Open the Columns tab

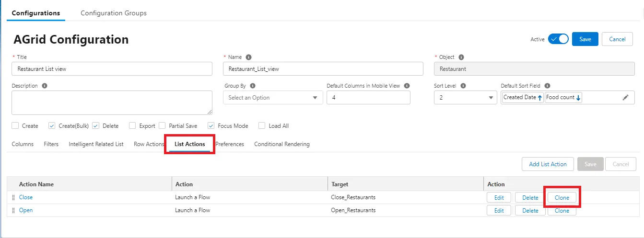coord(23,144)
